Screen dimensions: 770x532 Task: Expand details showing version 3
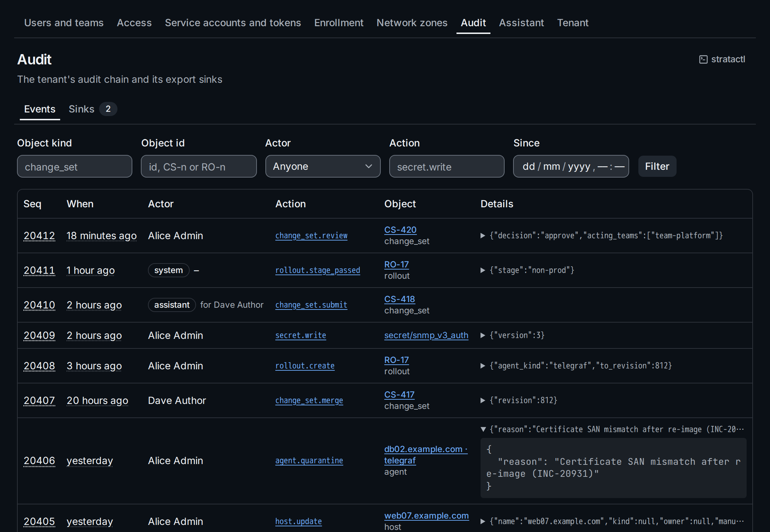tap(483, 335)
